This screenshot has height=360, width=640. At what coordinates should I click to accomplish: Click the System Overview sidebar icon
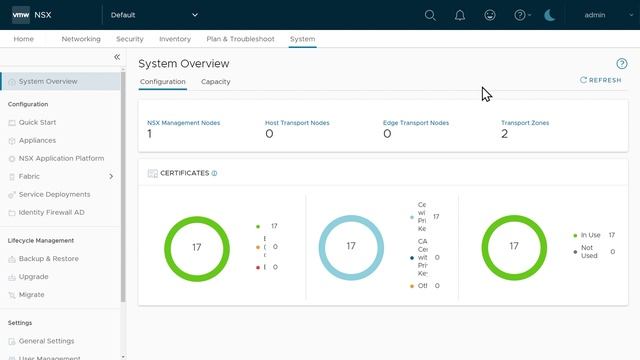12,82
